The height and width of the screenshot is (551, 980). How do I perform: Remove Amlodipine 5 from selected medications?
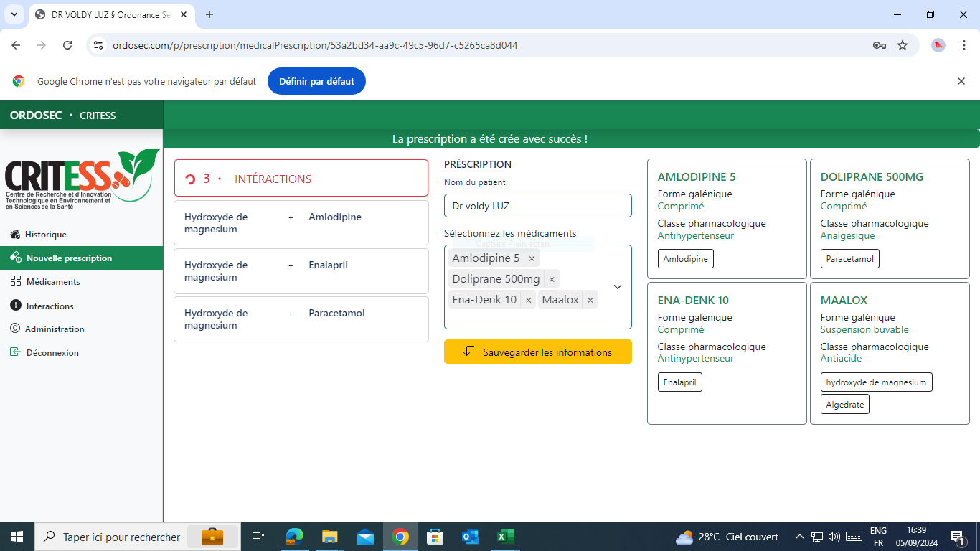532,258
